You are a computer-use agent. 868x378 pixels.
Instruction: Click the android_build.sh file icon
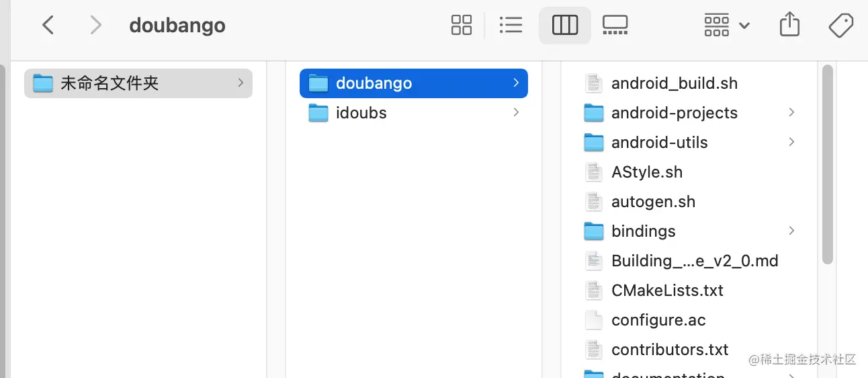pyautogui.click(x=594, y=83)
